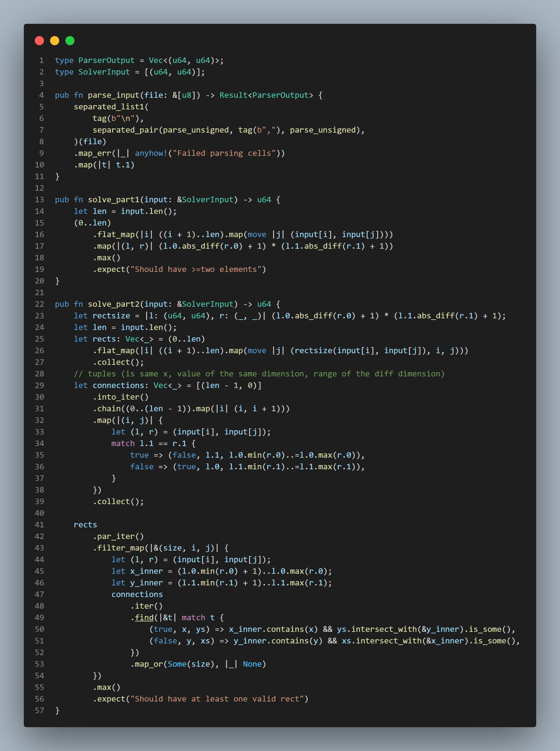Click the (0..len) range on line 15
The height and width of the screenshot is (751, 560).
pyautogui.click(x=93, y=223)
